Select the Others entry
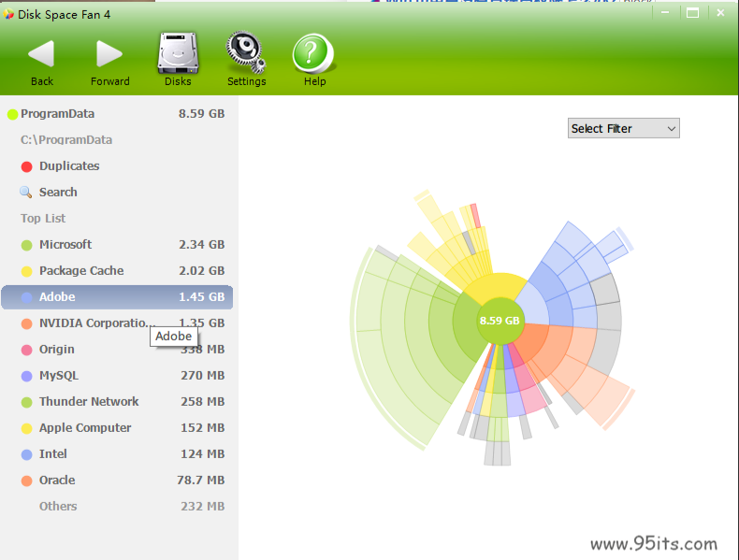 click(x=116, y=507)
